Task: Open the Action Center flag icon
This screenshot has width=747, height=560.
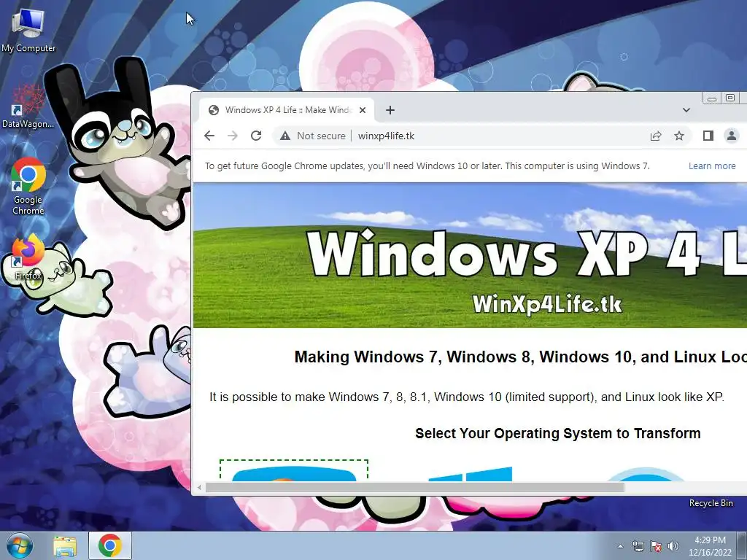Action: 656,546
